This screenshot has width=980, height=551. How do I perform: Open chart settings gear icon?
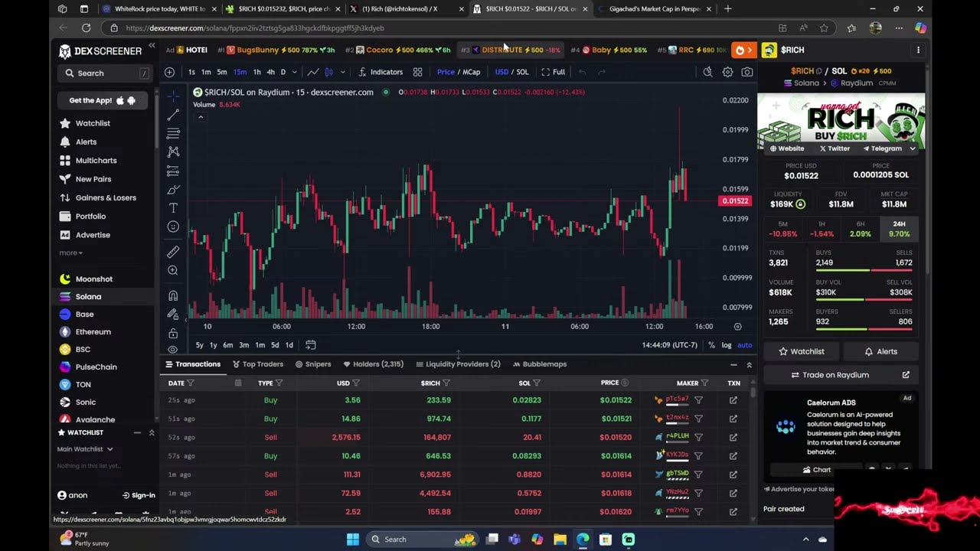727,72
